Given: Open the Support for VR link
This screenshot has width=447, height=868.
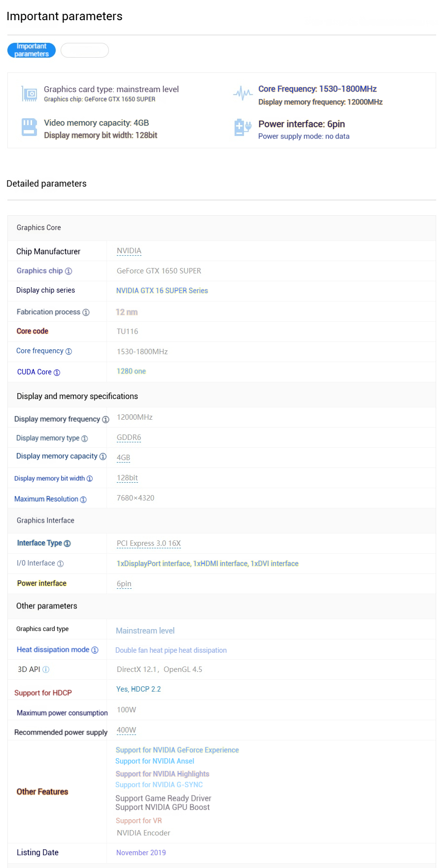Looking at the screenshot, I should [x=139, y=821].
